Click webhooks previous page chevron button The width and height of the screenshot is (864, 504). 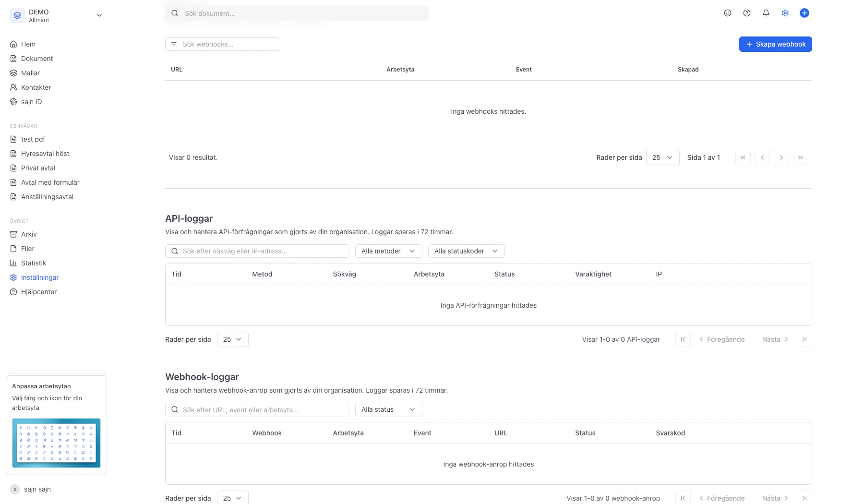click(762, 157)
